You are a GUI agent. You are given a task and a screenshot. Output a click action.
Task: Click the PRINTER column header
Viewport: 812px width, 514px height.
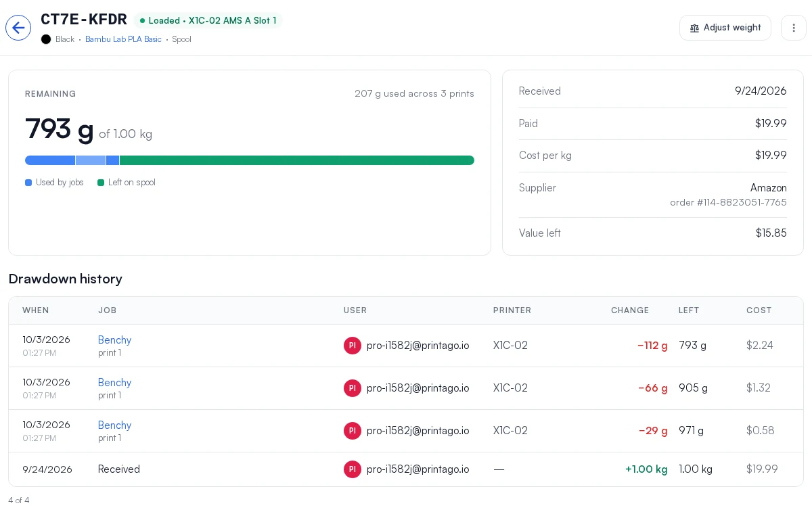click(x=512, y=310)
